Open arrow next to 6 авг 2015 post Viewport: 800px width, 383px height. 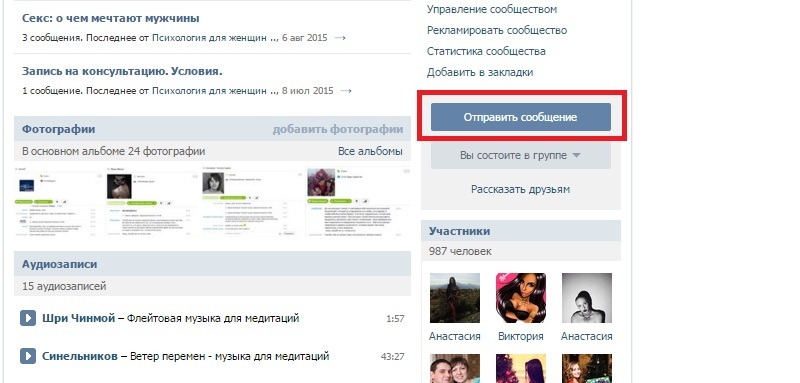340,38
